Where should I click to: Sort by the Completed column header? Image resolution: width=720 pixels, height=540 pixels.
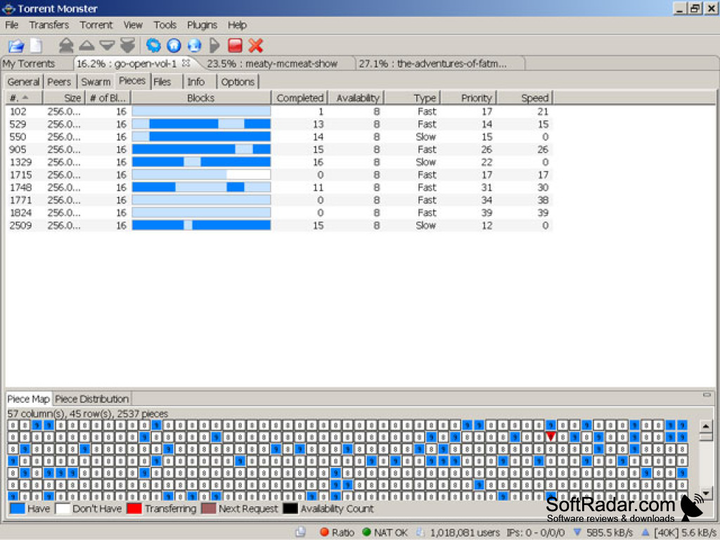pyautogui.click(x=299, y=98)
